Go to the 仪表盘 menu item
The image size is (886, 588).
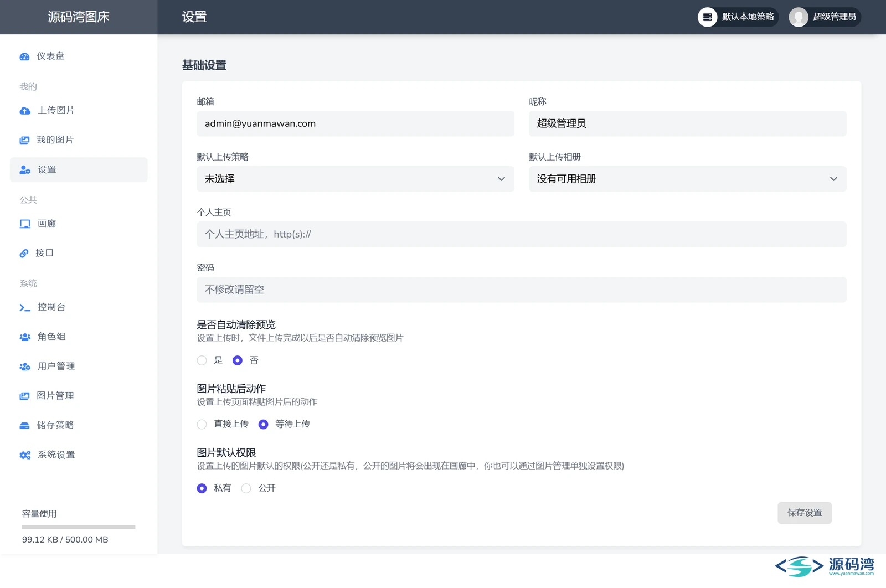point(79,56)
